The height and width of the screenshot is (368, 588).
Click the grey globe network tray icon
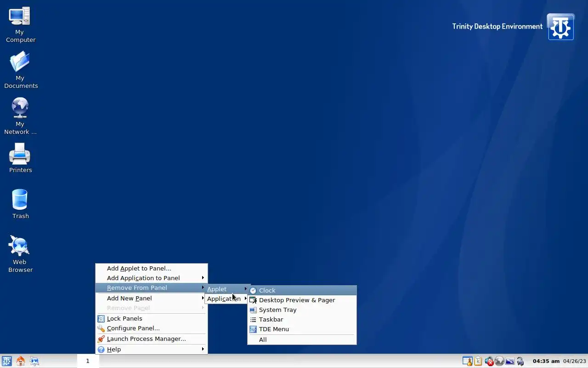click(x=499, y=361)
